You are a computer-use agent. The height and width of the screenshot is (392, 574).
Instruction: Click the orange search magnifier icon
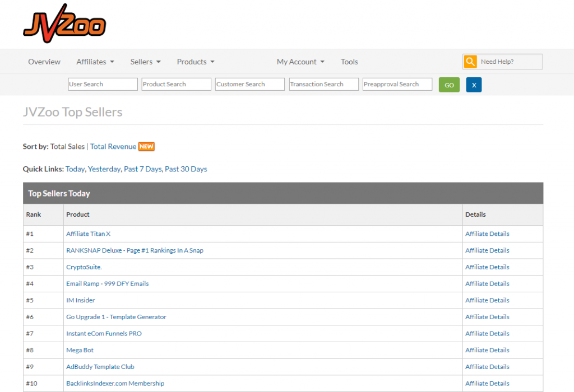coord(470,62)
